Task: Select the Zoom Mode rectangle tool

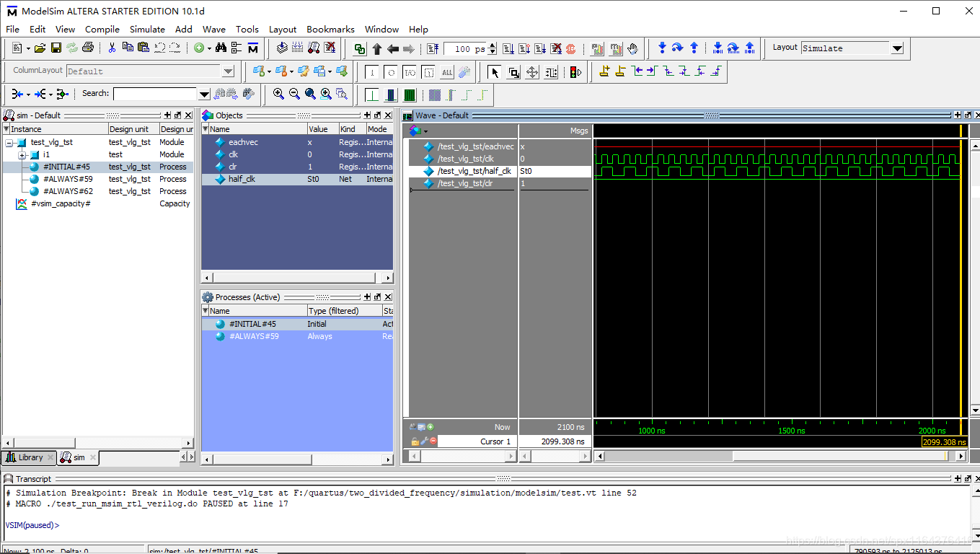Action: pos(513,72)
